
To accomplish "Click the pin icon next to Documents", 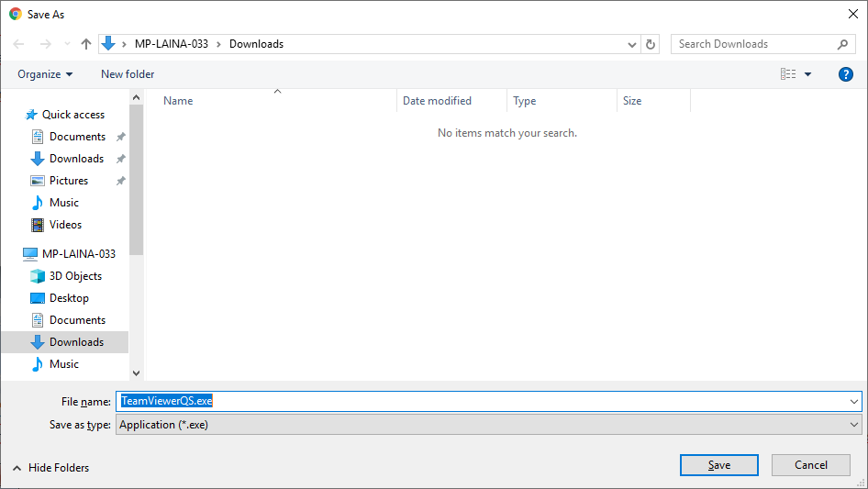I will click(x=121, y=137).
